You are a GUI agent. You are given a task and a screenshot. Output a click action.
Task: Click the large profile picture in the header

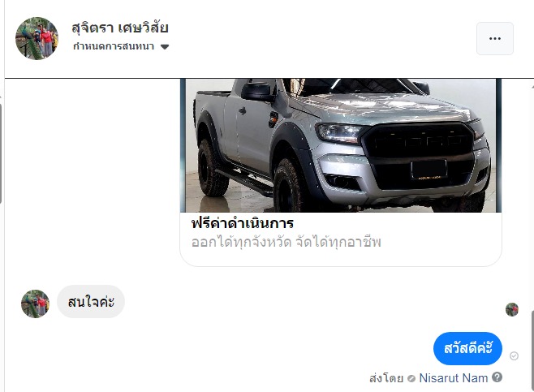pyautogui.click(x=37, y=38)
